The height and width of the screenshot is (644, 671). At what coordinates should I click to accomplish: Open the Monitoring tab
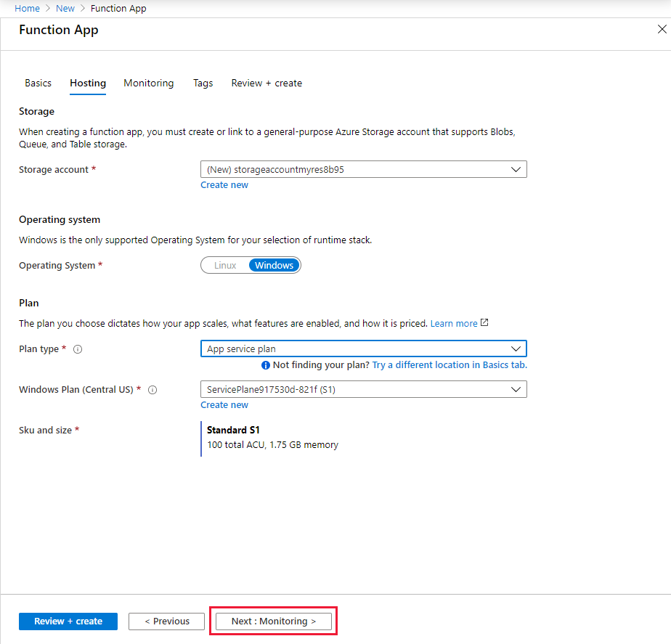(148, 83)
